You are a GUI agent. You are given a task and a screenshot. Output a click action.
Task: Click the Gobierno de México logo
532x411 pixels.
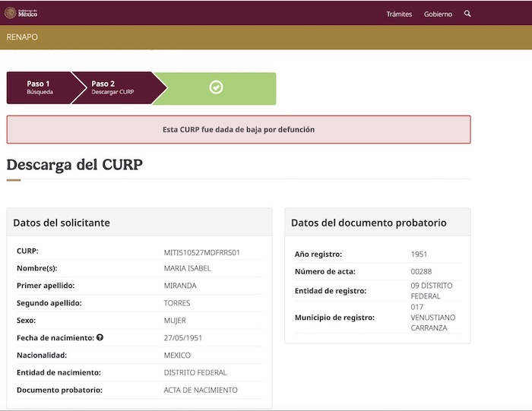point(21,13)
